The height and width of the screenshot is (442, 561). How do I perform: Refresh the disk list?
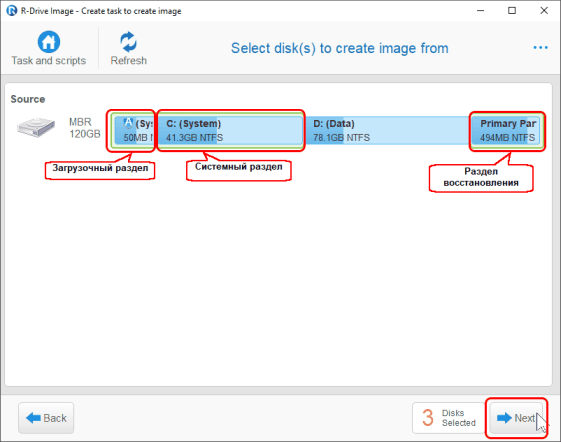128,48
